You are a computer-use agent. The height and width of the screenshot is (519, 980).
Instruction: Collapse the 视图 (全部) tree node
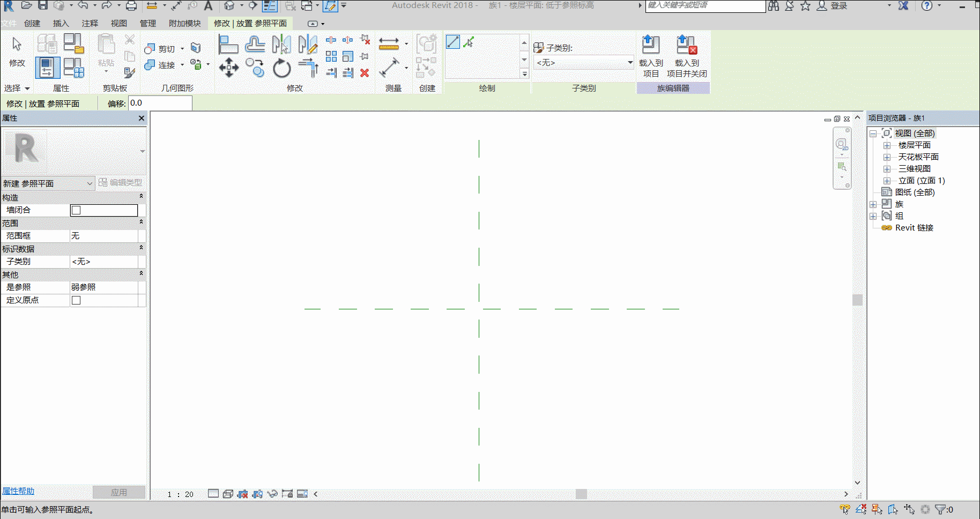pyautogui.click(x=873, y=134)
